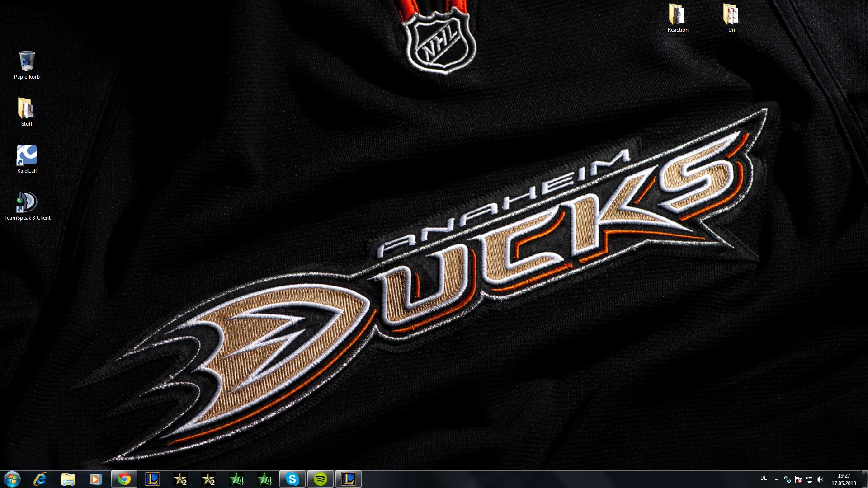
Task: Open the Stuff folder on desktop
Action: (27, 112)
